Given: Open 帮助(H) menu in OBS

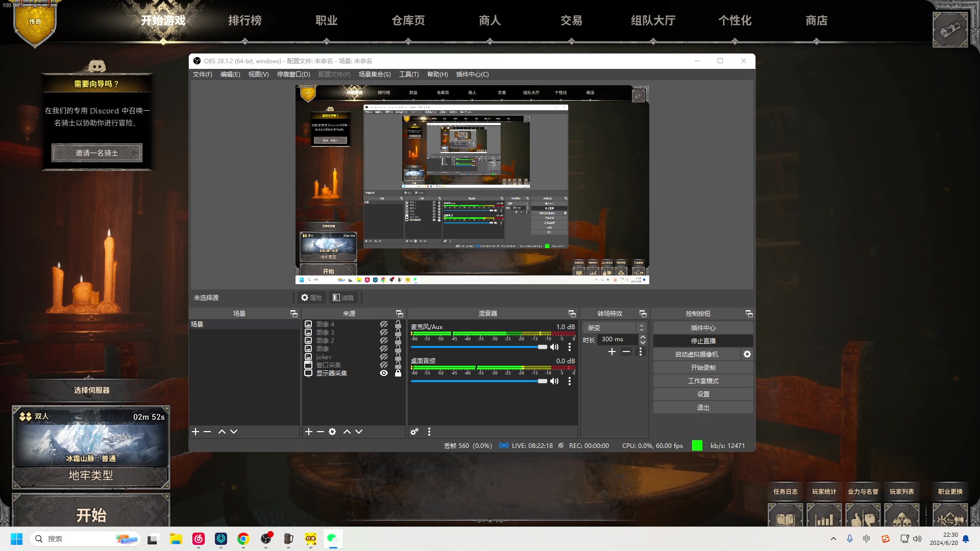Looking at the screenshot, I should coord(437,74).
